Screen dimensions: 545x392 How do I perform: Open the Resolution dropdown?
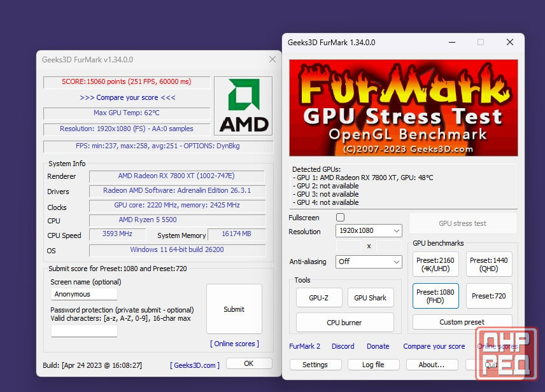369,231
